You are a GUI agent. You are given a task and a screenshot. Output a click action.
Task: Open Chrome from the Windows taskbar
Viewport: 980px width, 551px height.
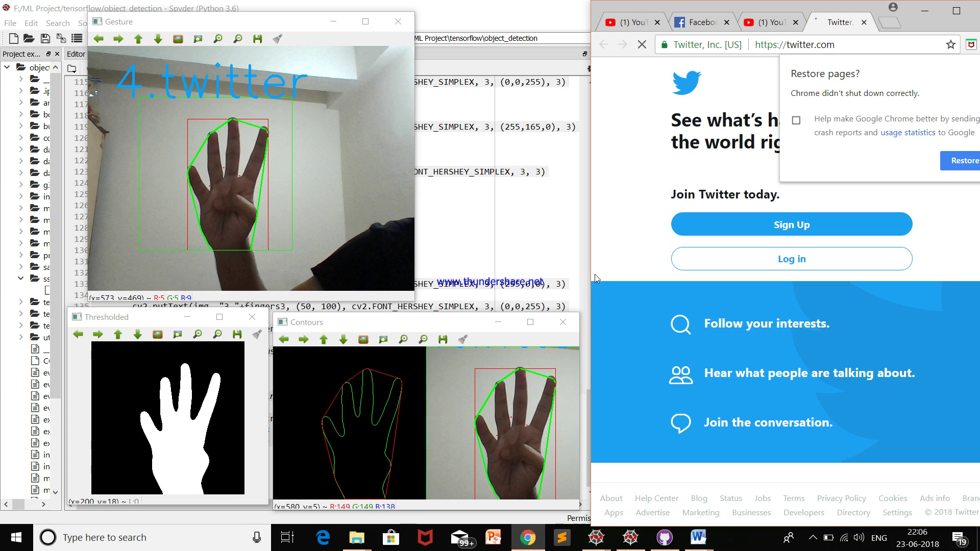[x=528, y=537]
